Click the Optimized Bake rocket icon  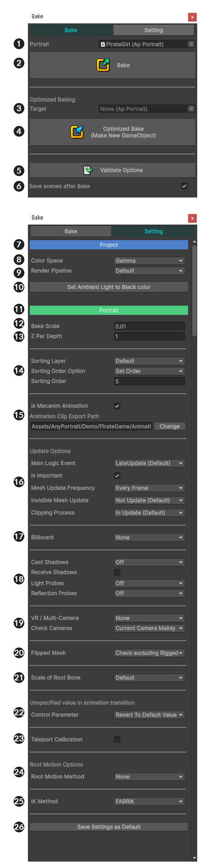click(77, 132)
